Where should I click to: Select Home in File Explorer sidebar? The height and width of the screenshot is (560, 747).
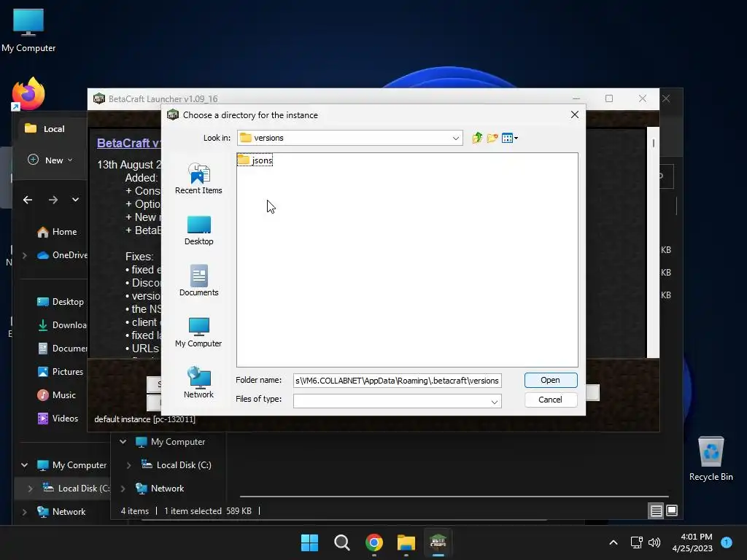(x=57, y=232)
